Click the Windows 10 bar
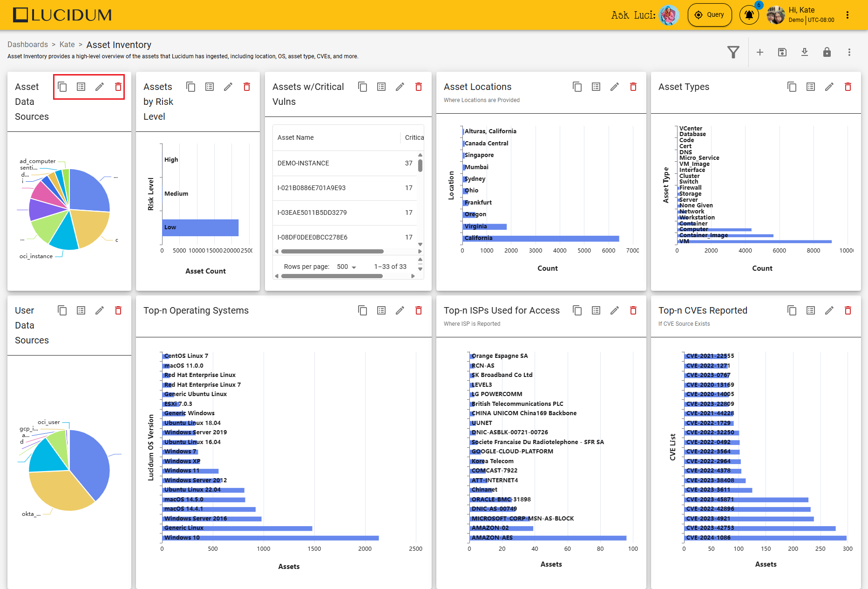This screenshot has height=589, width=868. point(271,538)
